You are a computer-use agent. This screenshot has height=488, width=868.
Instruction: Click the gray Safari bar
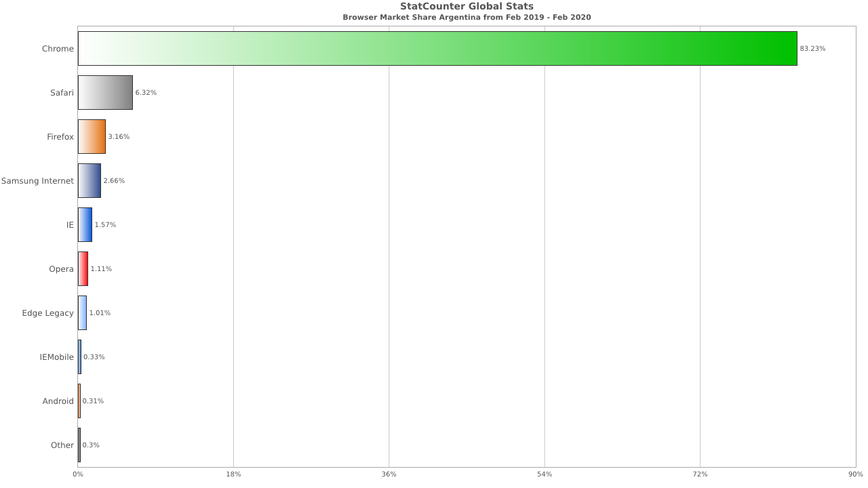coord(105,92)
